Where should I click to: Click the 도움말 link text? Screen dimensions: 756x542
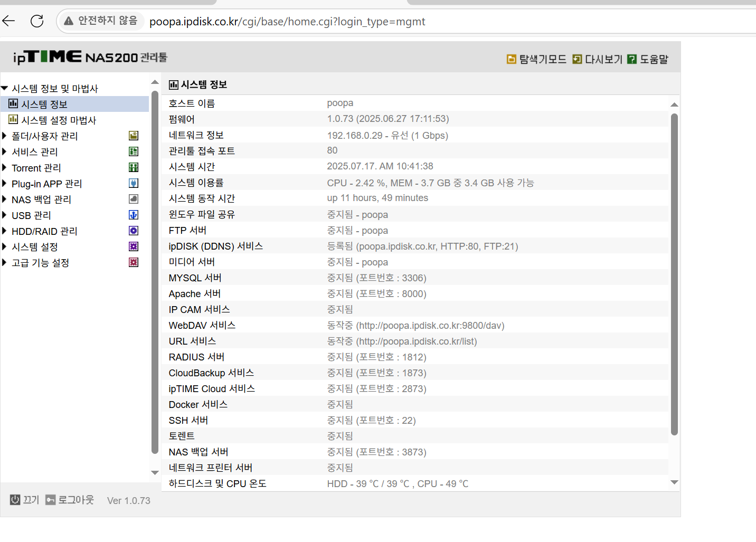(654, 59)
